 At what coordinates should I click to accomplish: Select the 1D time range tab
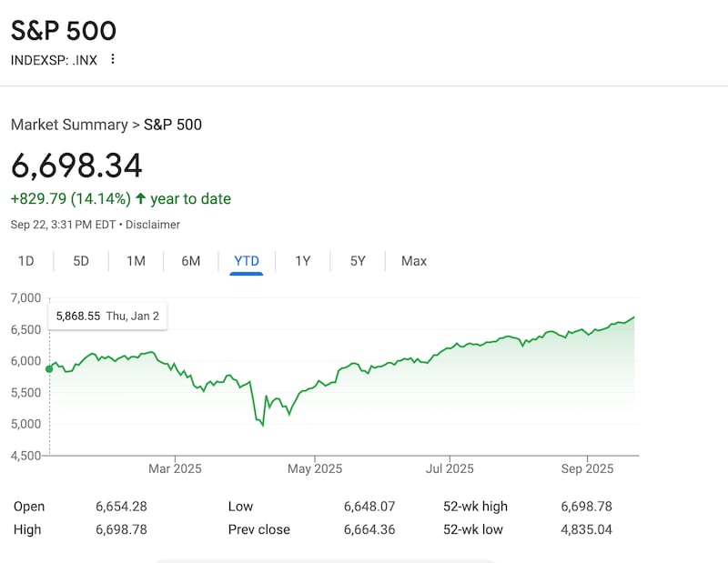click(x=26, y=261)
